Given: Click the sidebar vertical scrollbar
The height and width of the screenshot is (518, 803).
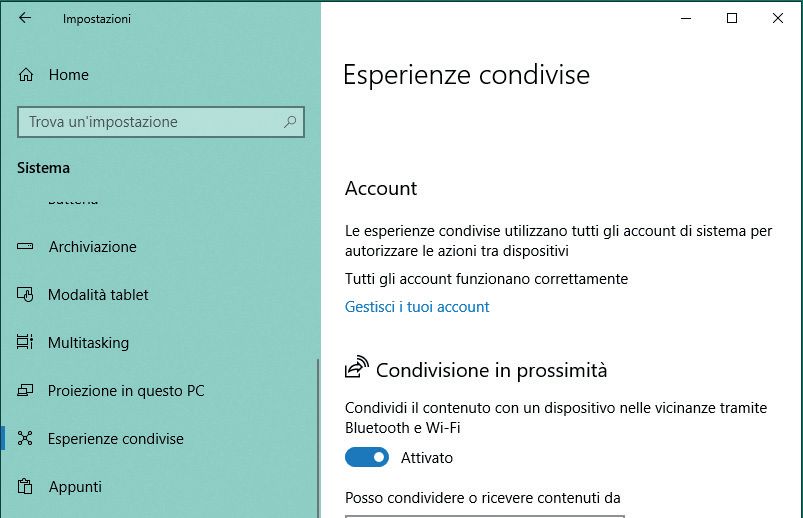Looking at the screenshot, I should [318, 438].
